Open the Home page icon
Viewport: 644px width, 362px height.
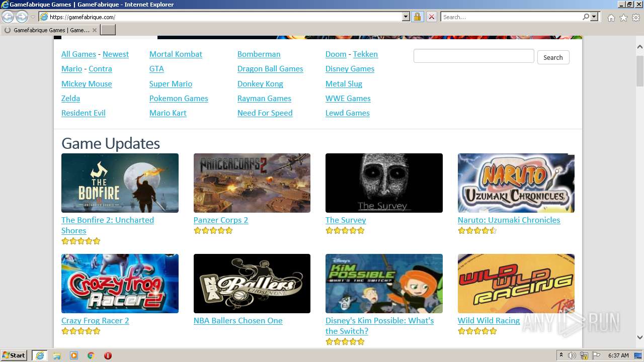(x=611, y=18)
